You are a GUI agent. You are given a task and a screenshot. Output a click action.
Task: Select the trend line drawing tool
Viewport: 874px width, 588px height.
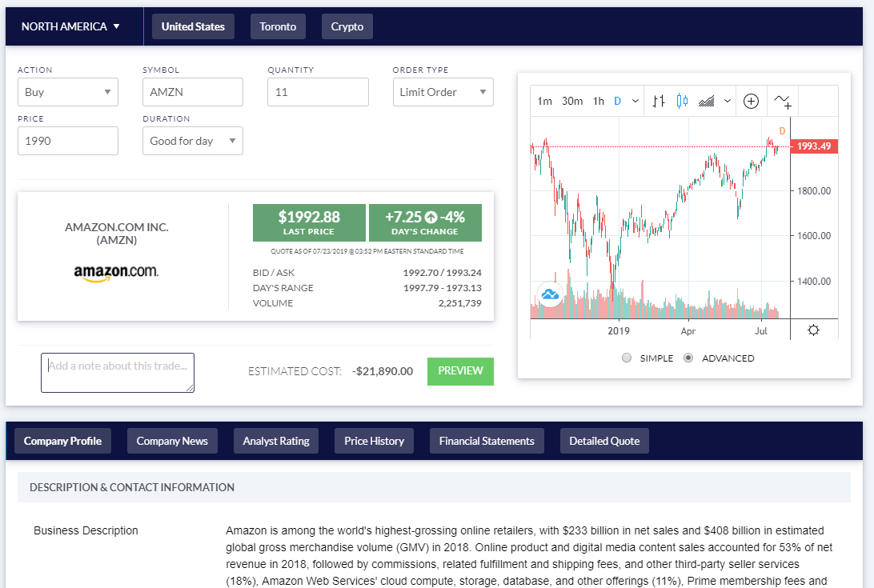coord(780,101)
